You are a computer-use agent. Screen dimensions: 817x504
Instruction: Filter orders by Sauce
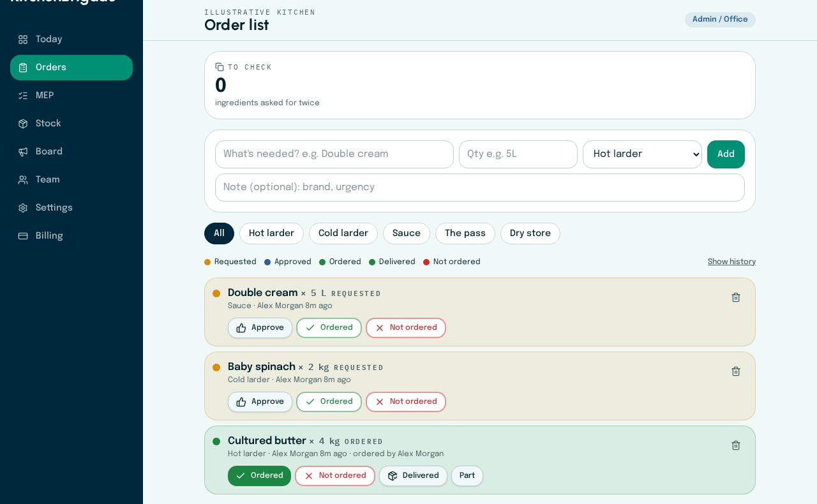pyautogui.click(x=407, y=233)
